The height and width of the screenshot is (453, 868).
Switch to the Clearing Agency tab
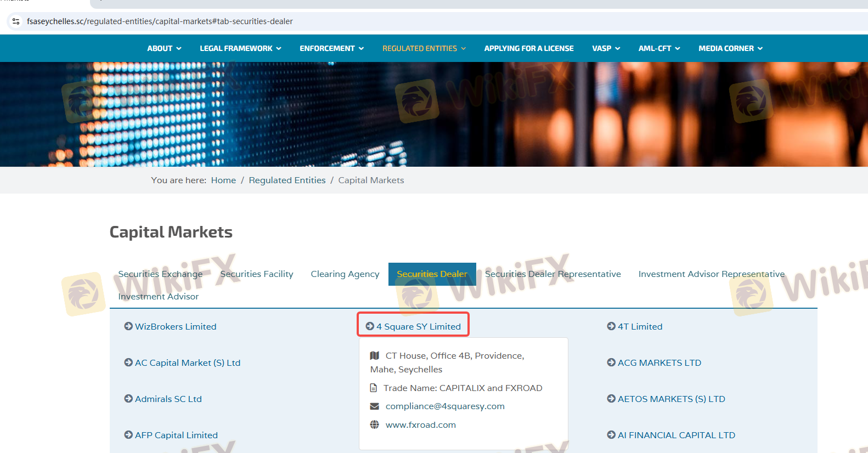point(345,274)
